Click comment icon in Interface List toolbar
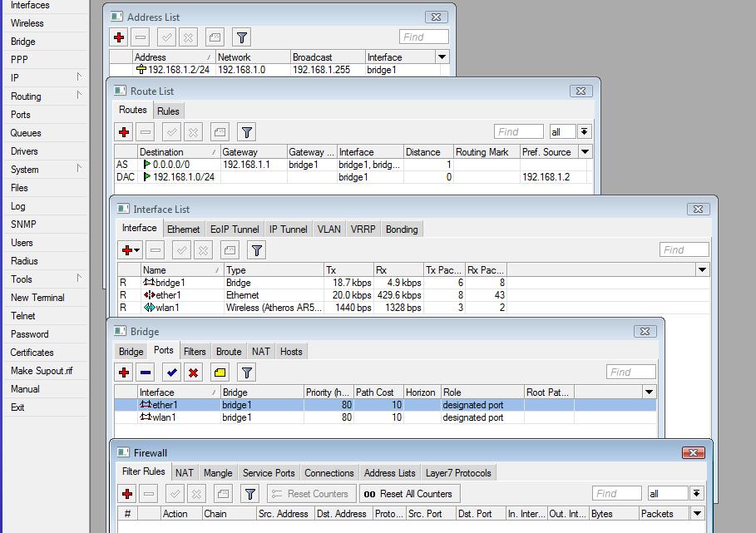The image size is (756, 533). pos(230,250)
